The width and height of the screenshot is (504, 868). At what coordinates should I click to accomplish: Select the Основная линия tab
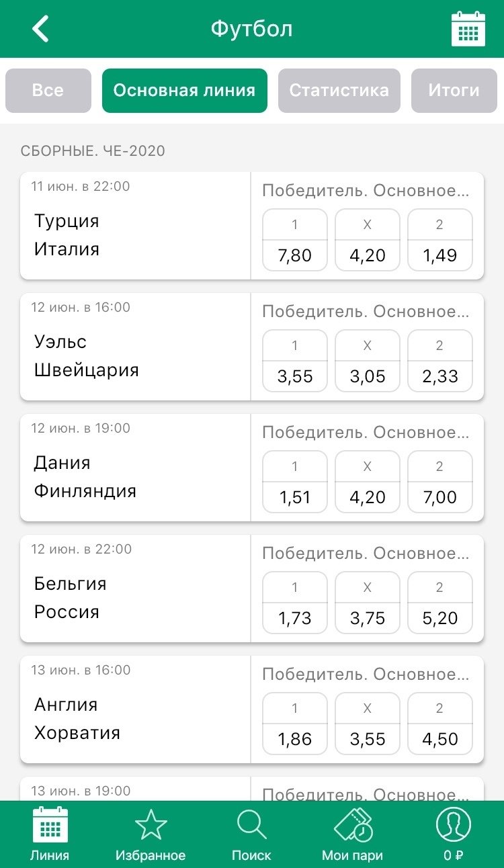184,91
